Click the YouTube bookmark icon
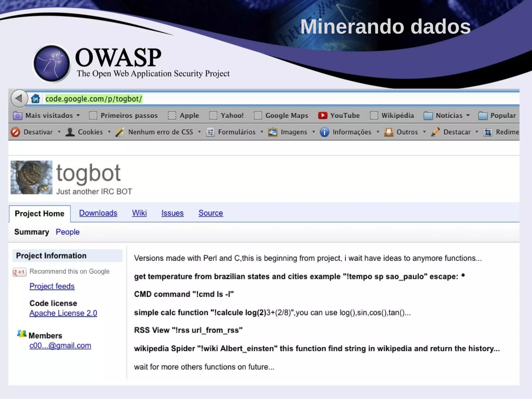 [322, 116]
